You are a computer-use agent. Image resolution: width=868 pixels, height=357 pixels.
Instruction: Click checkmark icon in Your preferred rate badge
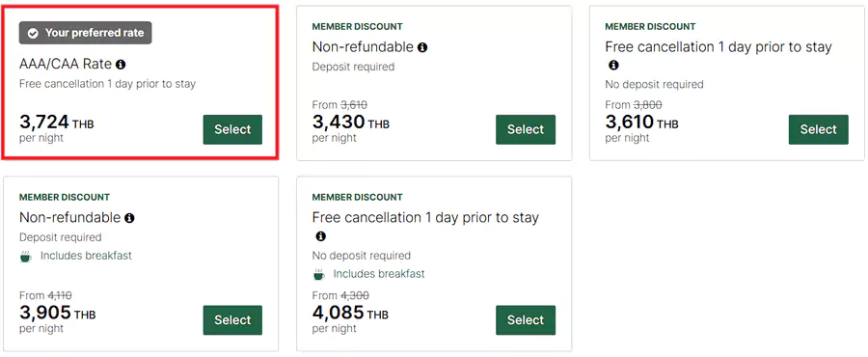coord(33,33)
